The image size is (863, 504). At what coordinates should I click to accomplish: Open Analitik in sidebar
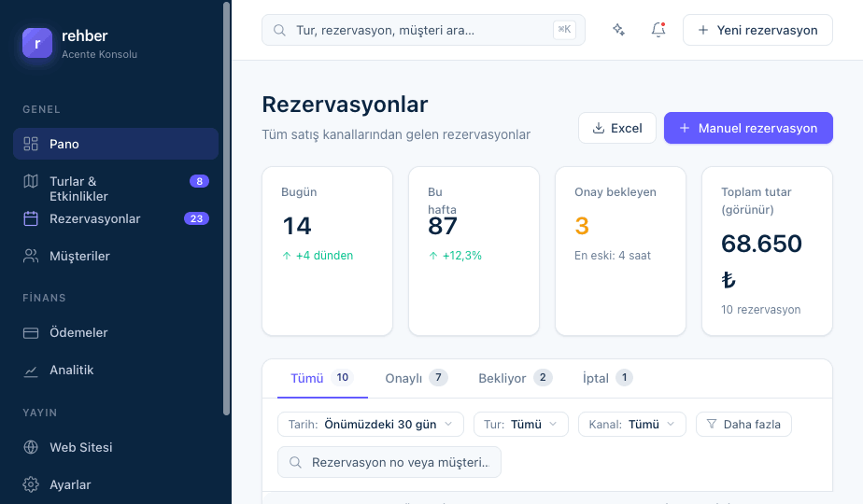click(116, 371)
